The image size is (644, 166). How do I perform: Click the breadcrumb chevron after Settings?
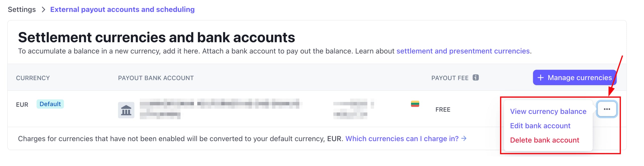[x=43, y=9]
